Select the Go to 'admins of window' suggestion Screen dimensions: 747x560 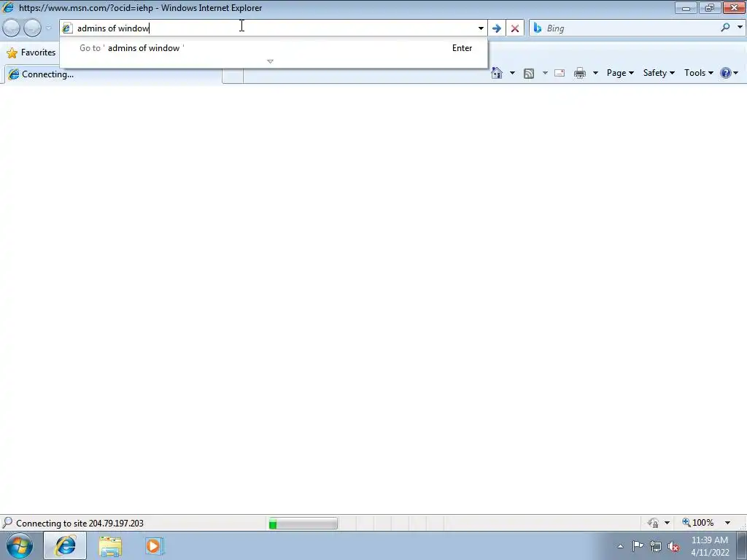point(274,48)
